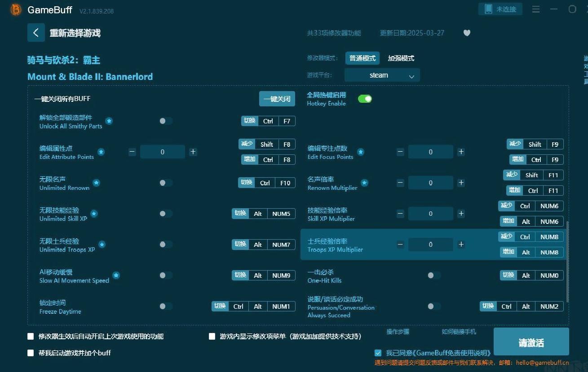The width and height of the screenshot is (588, 372).
Task: Increase Troops XP Multiplier with plus
Action: 461,245
